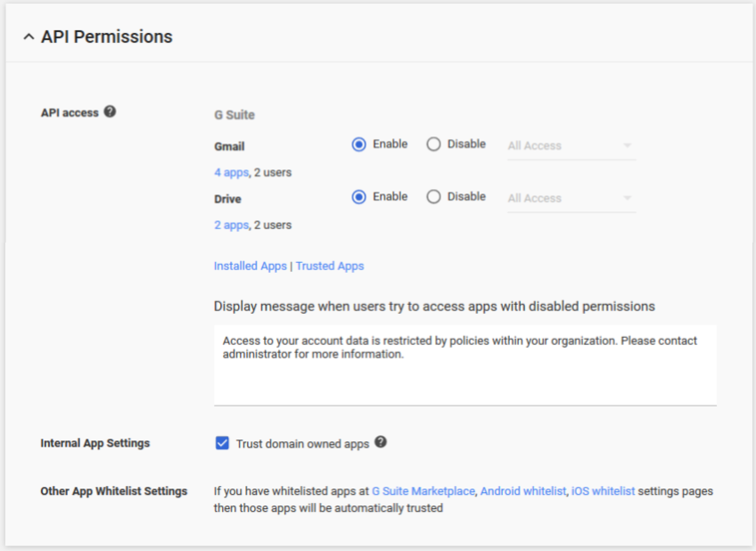
Task: Open the iOS whitelist link
Action: point(604,491)
